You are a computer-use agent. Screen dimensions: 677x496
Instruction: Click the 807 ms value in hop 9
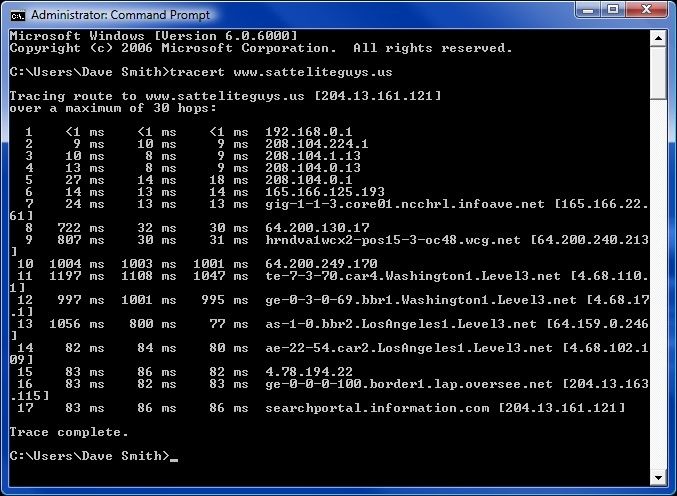click(x=80, y=240)
